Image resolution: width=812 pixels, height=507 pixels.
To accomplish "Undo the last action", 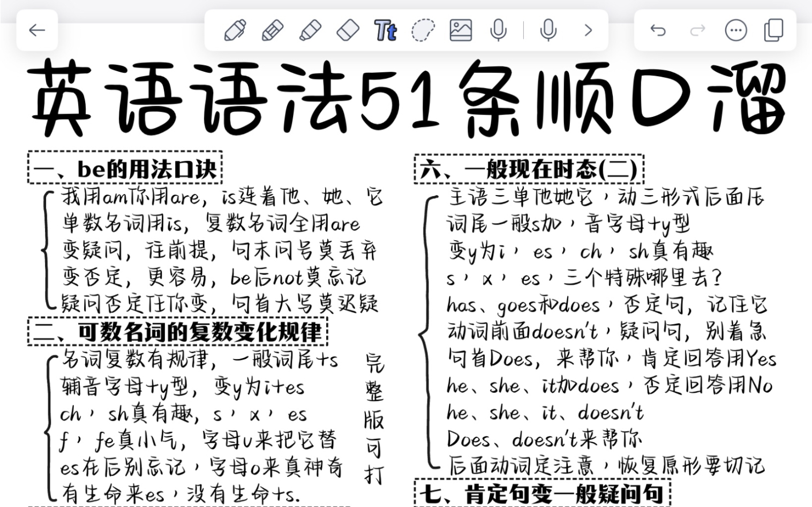I will (x=658, y=30).
